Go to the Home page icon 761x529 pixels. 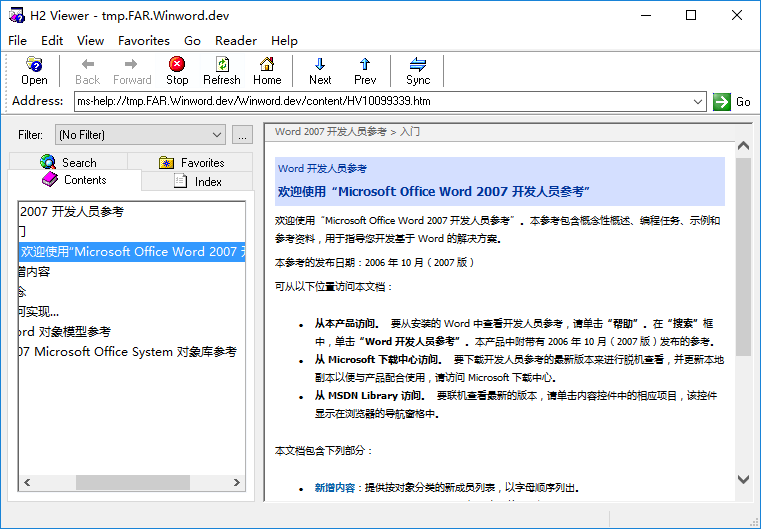pyautogui.click(x=267, y=71)
